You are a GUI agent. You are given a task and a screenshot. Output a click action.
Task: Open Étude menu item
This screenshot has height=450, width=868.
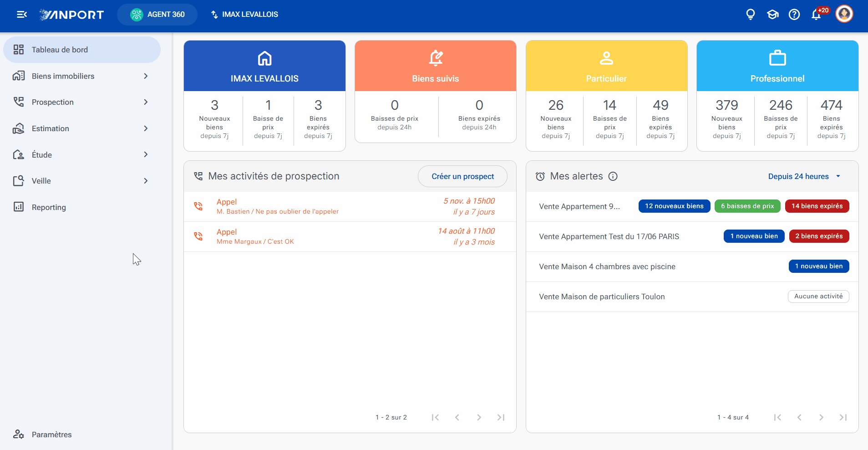point(82,155)
